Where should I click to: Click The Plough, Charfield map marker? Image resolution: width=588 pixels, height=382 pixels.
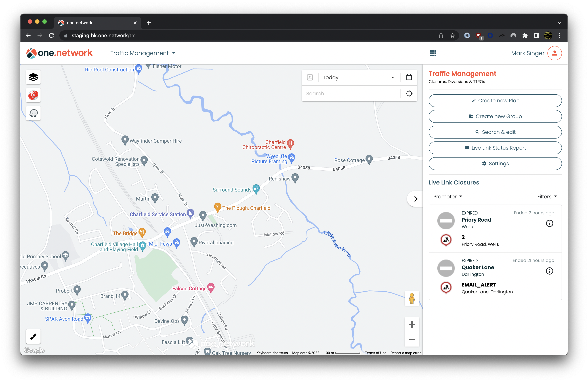pyautogui.click(x=217, y=207)
